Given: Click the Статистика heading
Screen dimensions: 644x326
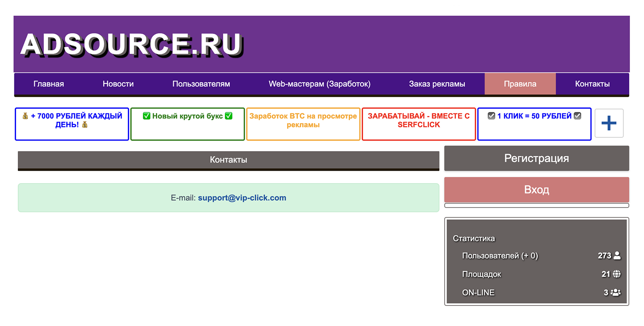Looking at the screenshot, I should point(474,238).
